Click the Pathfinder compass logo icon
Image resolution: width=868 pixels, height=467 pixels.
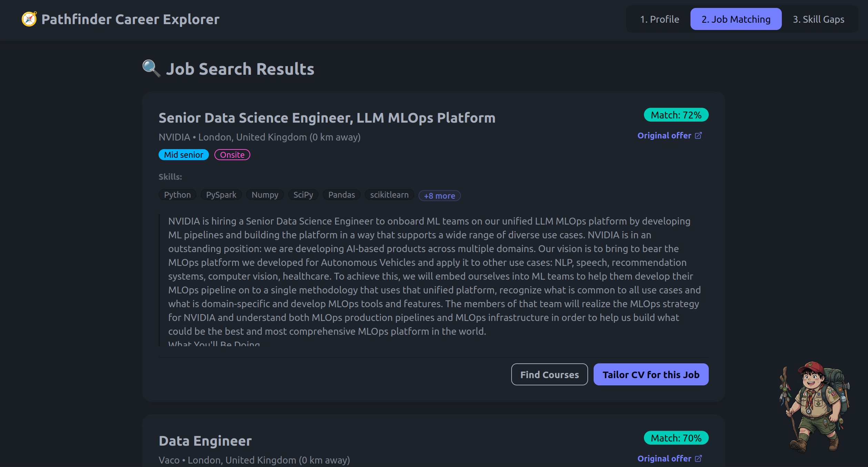(x=29, y=19)
